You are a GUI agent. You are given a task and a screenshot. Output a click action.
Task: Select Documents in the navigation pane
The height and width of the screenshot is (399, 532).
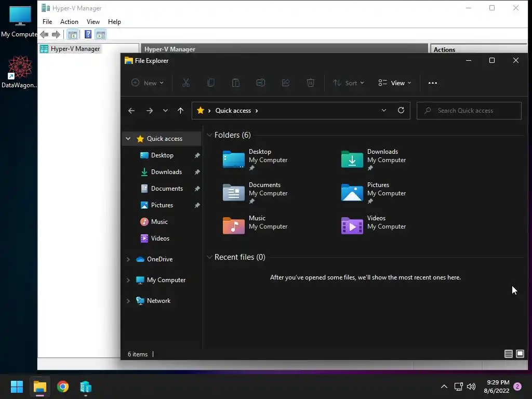(x=167, y=188)
